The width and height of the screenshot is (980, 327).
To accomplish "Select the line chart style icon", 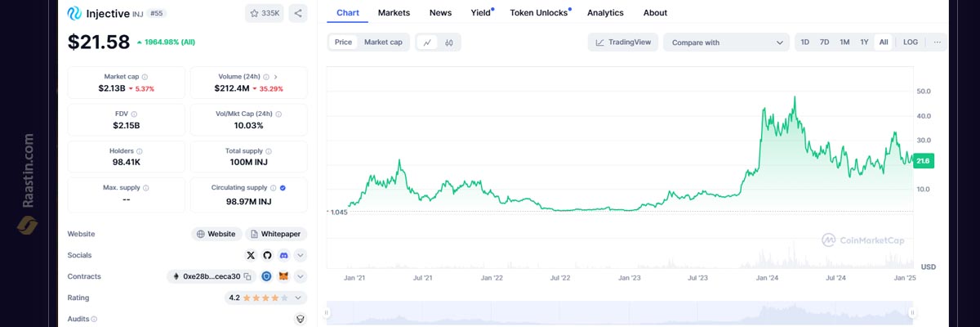I will [x=427, y=43].
